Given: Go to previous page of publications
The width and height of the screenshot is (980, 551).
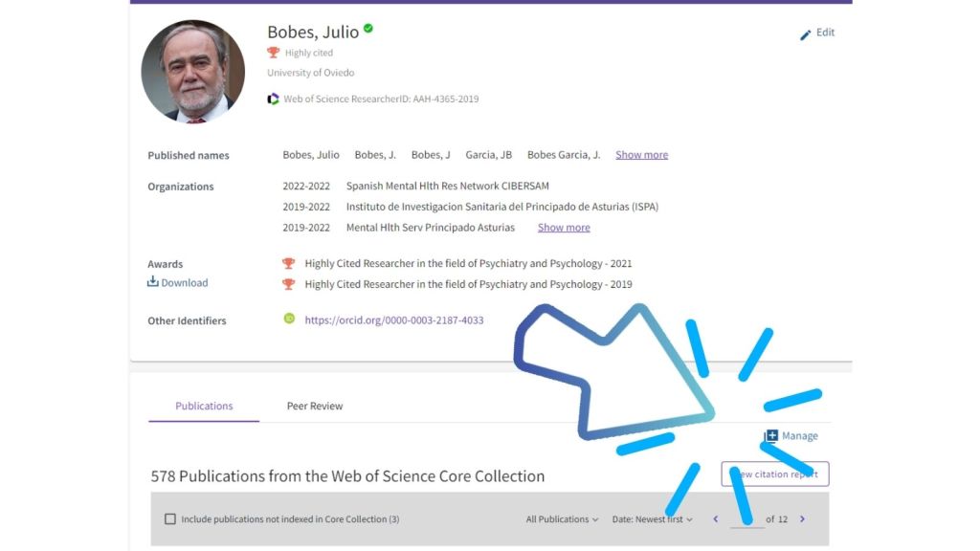Looking at the screenshot, I should (715, 519).
